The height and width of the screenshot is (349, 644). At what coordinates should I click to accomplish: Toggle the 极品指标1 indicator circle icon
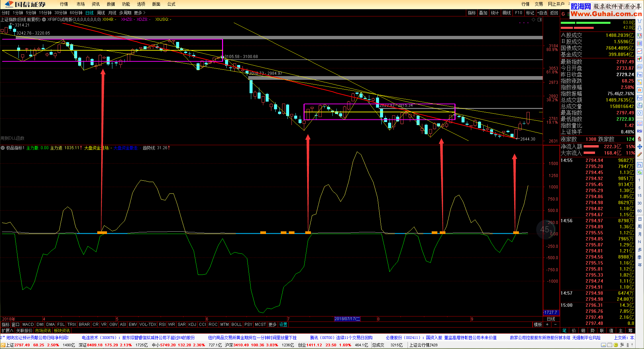(3, 148)
